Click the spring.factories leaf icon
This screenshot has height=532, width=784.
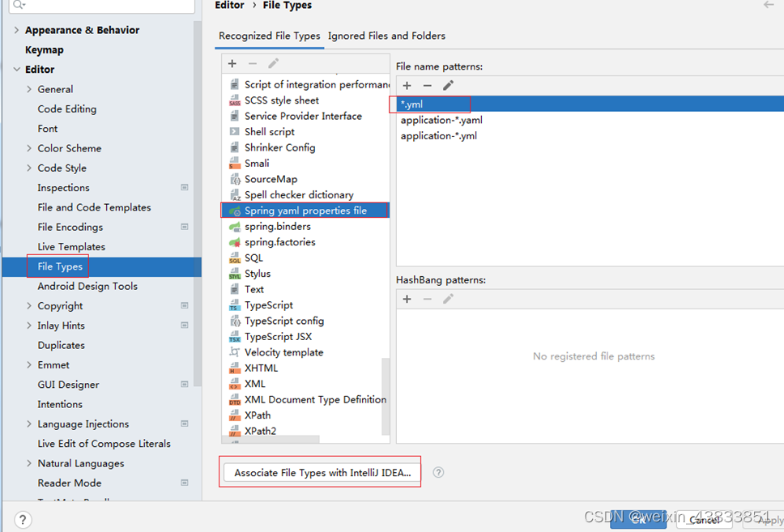[235, 242]
